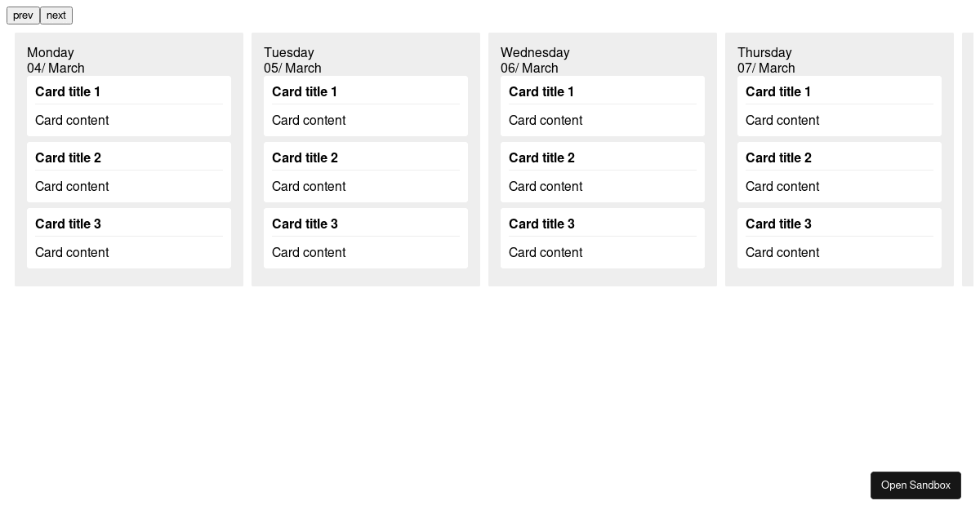Click the Monday 04/ March column header
Screen dimensions: 980x514
[56, 60]
